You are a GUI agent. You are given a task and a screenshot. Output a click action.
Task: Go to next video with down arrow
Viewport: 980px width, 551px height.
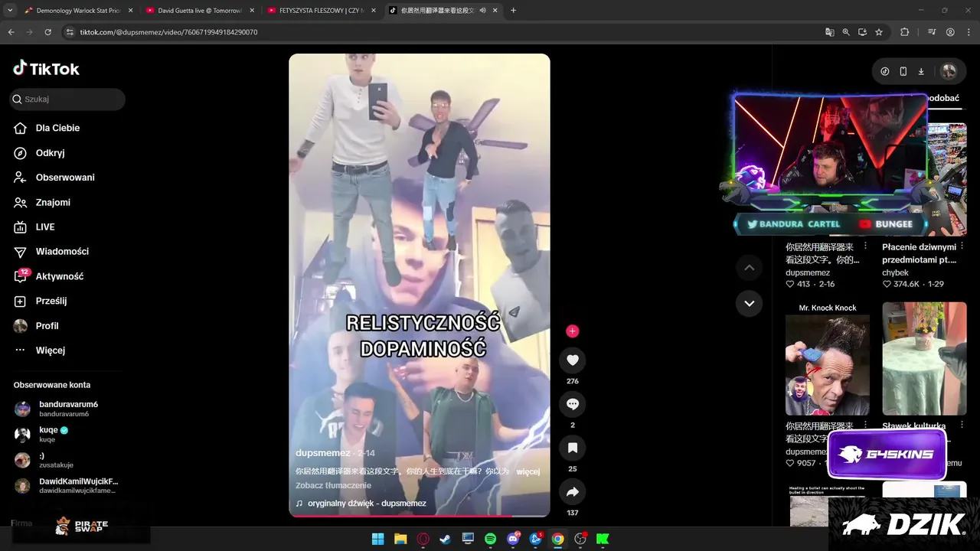click(x=750, y=304)
